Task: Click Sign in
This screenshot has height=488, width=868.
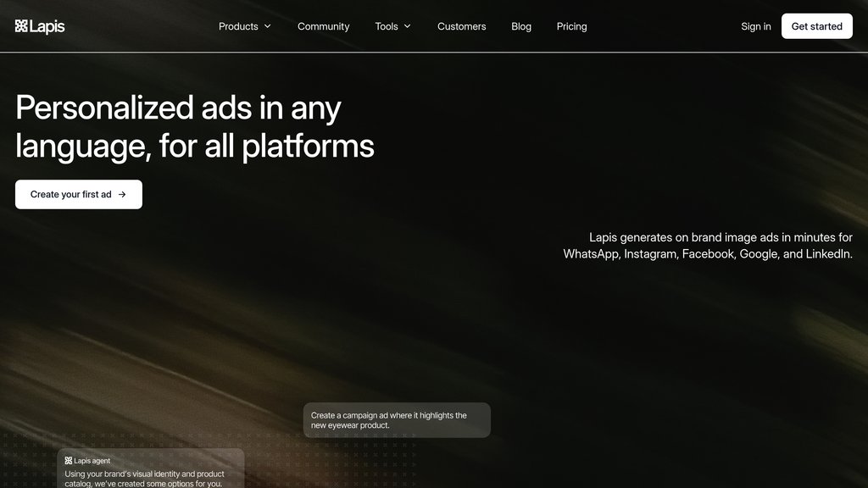Action: pos(755,26)
